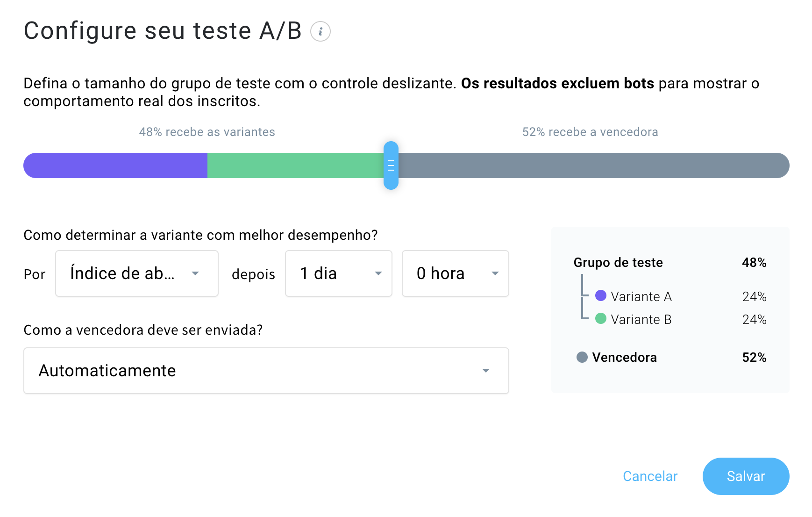
Task: Click the green Variante B dot
Action: [x=601, y=319]
